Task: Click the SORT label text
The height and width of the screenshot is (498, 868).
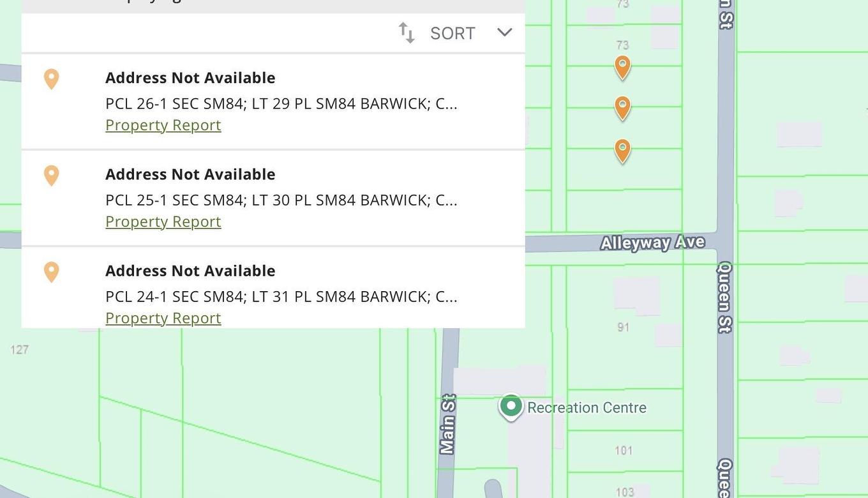Action: 453,33
